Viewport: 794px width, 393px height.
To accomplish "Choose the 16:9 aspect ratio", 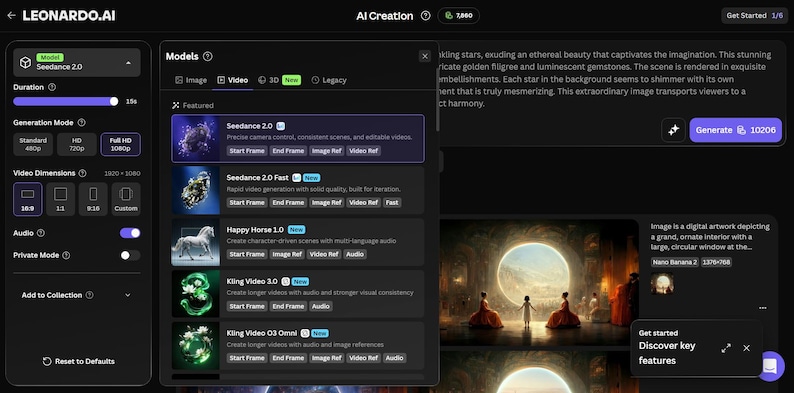I will coord(28,199).
